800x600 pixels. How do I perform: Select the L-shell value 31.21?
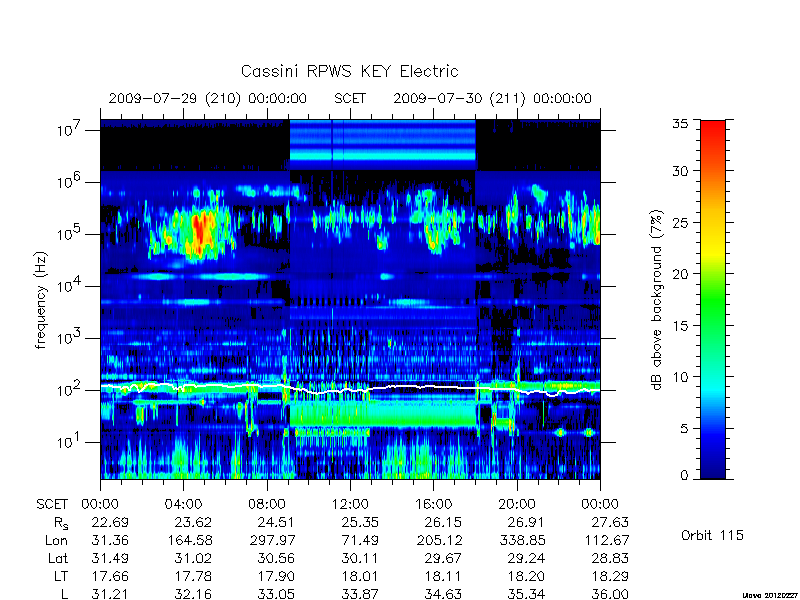(110, 594)
